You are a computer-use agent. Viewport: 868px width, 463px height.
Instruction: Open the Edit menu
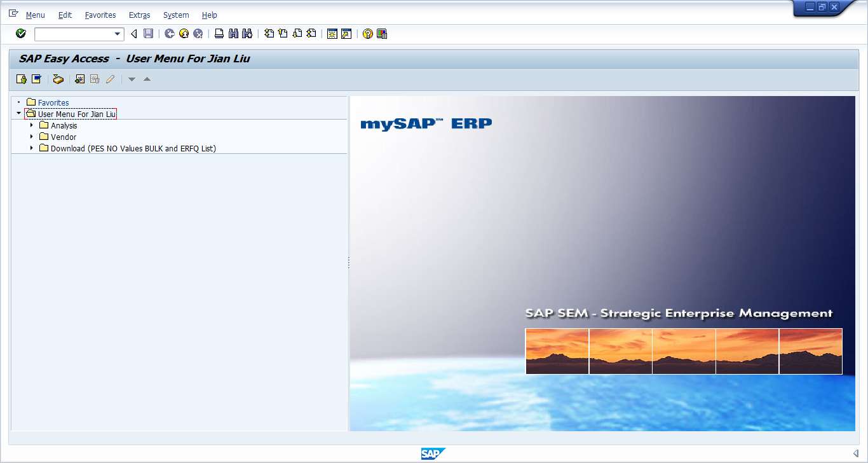click(65, 15)
